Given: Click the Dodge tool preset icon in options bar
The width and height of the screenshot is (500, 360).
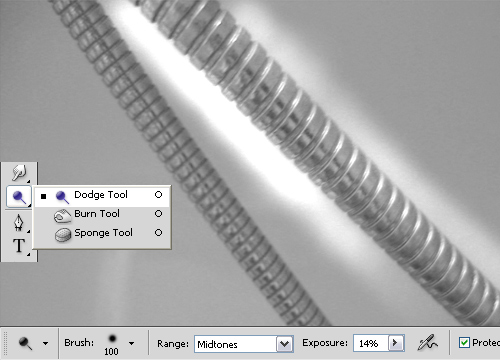Looking at the screenshot, I should pos(25,343).
